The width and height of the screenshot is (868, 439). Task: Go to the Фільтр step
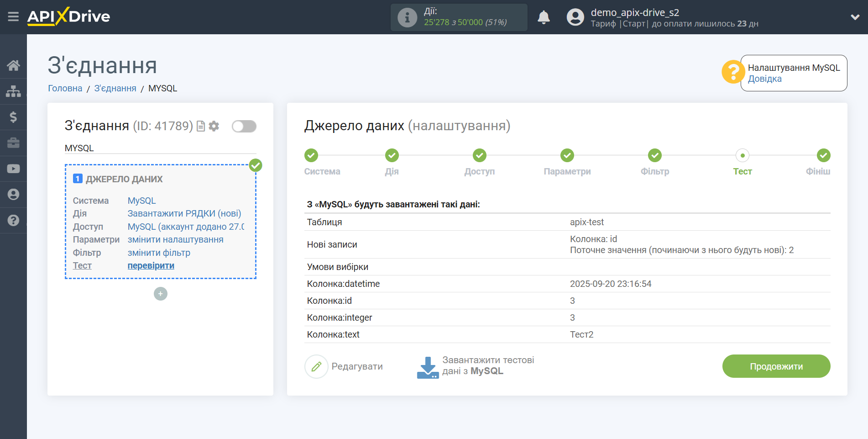[x=654, y=155]
